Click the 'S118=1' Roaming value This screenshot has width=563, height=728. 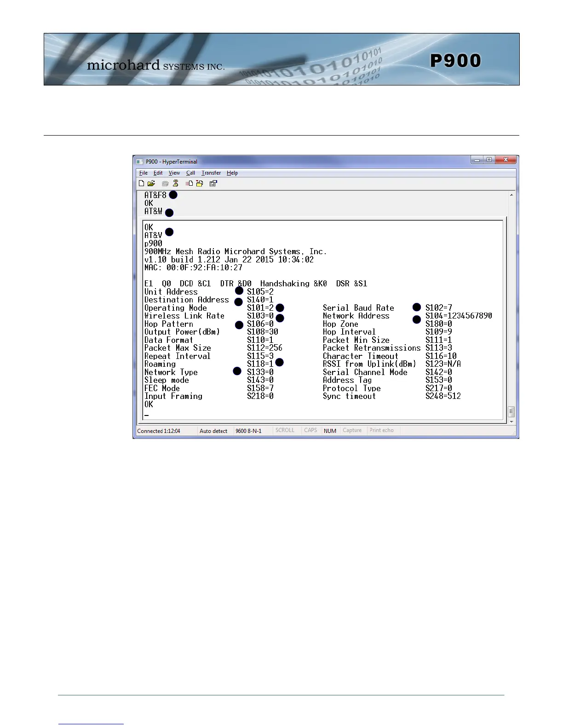click(x=260, y=364)
